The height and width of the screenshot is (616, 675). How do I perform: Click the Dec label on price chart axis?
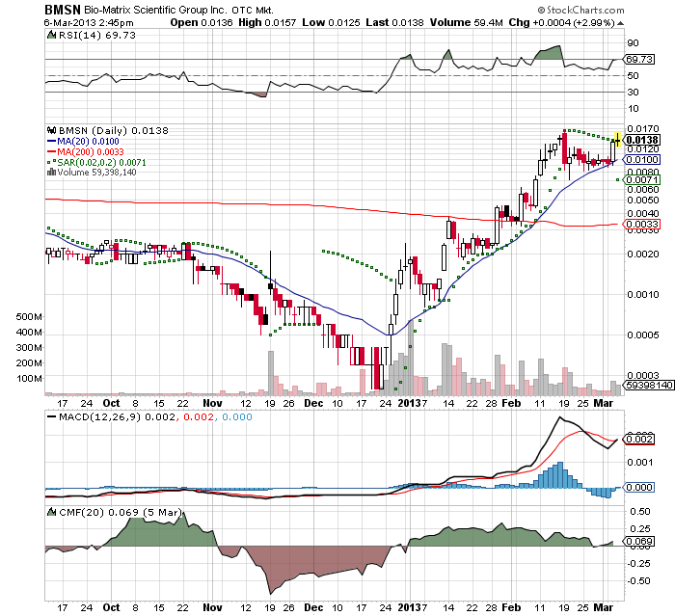click(313, 403)
